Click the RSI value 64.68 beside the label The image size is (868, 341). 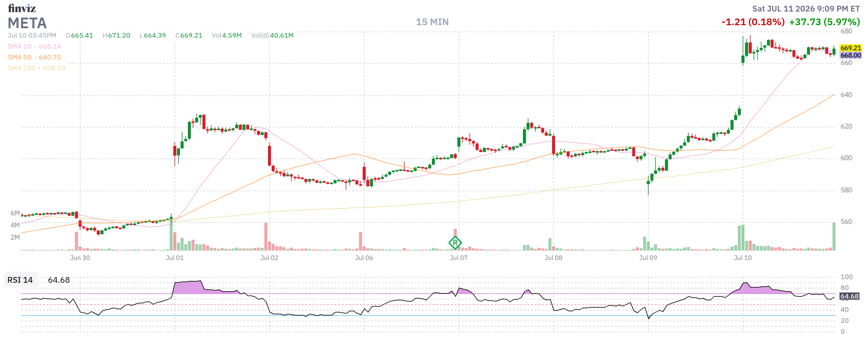(59, 280)
